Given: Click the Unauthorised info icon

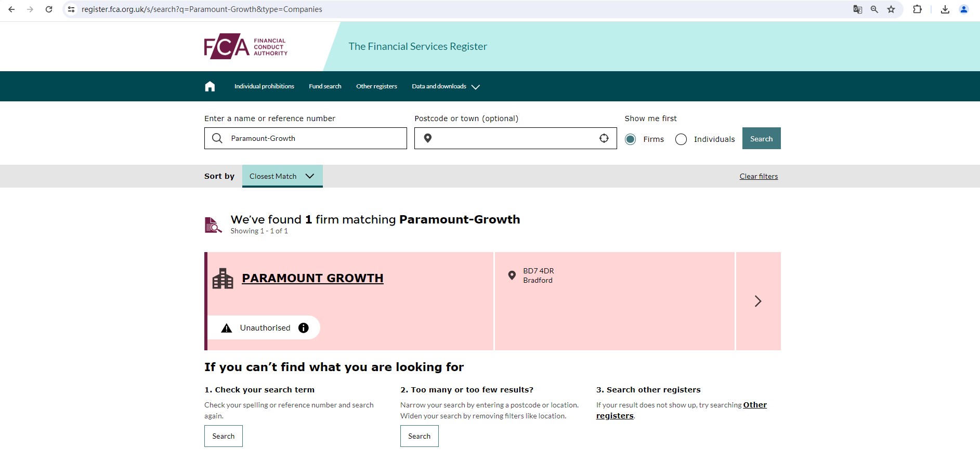Looking at the screenshot, I should click(x=304, y=328).
